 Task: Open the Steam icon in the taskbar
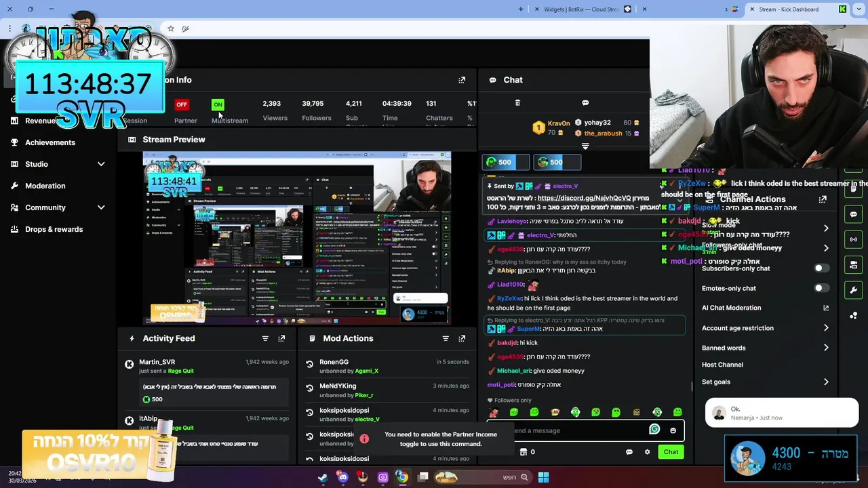[323, 477]
